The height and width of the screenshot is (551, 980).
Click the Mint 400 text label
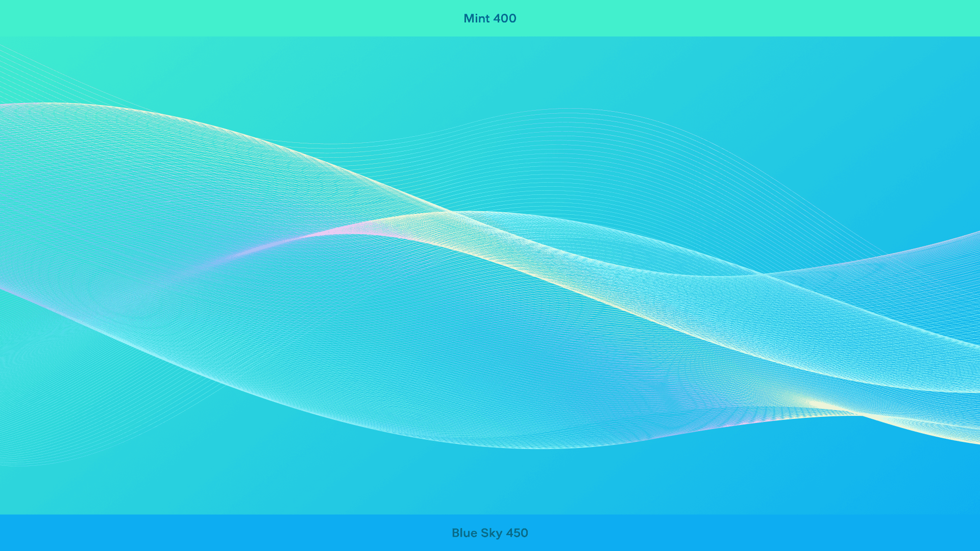pyautogui.click(x=489, y=18)
